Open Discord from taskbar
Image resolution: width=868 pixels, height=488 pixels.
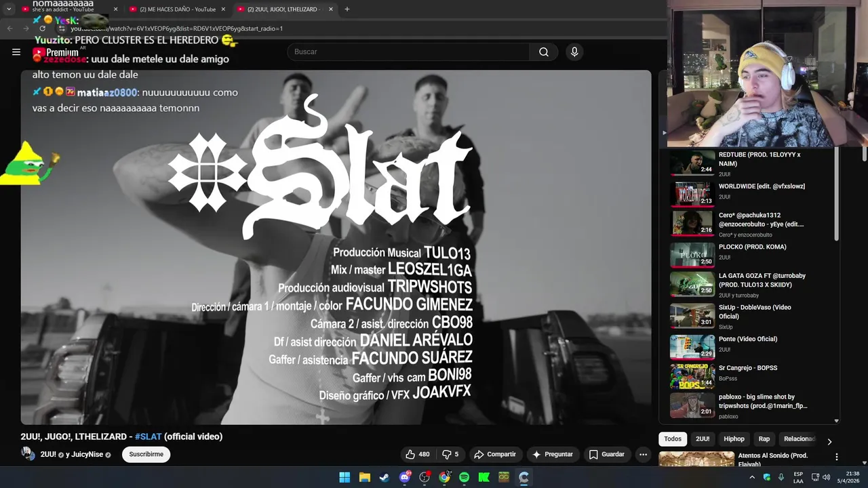pos(405,477)
